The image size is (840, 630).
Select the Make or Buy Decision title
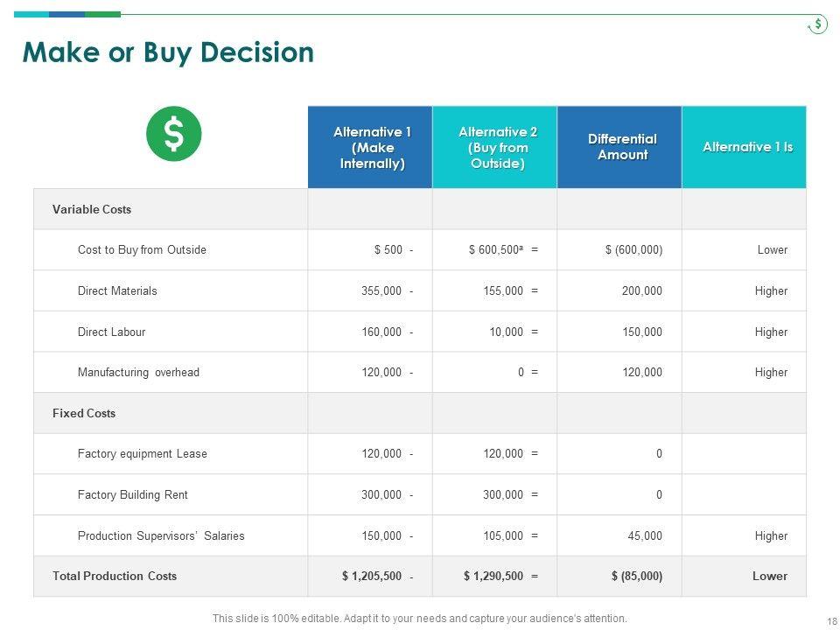pyautogui.click(x=168, y=53)
